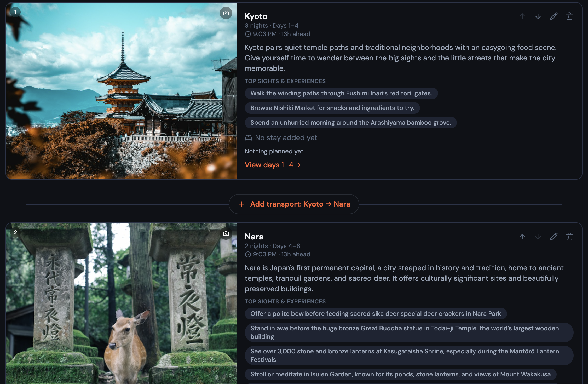Image resolution: width=588 pixels, height=384 pixels.
Task: Click the clock icon under Nara dates
Action: (x=248, y=254)
